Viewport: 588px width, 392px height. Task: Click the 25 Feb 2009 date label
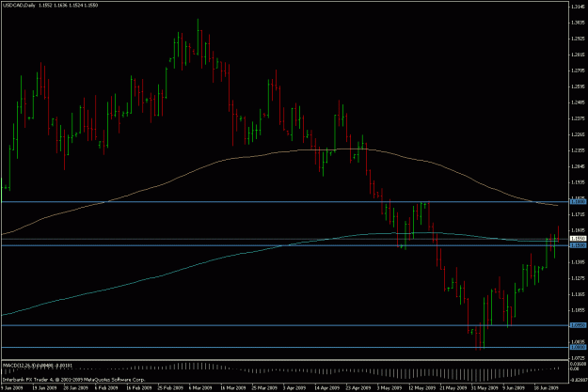[171, 388]
